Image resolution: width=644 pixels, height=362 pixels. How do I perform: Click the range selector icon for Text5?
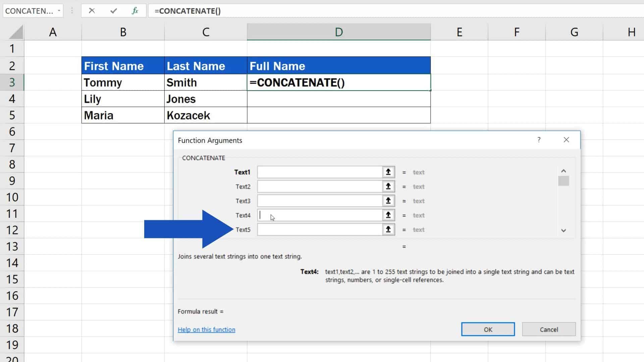coord(388,229)
